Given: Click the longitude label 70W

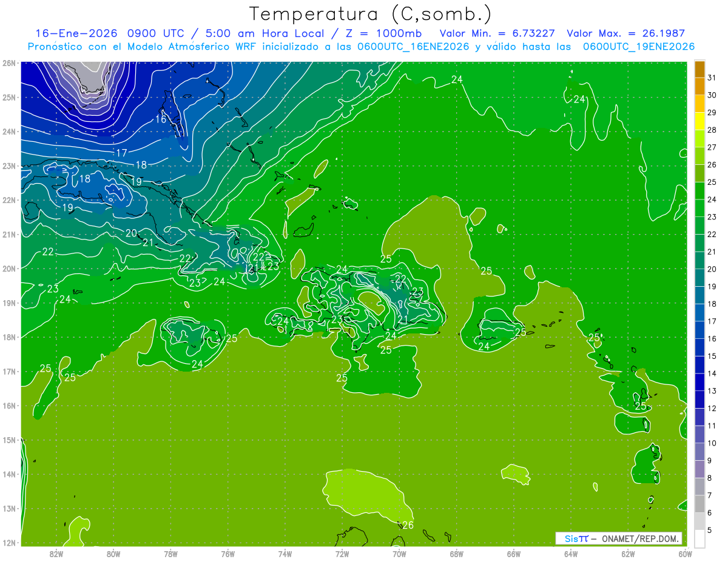Looking at the screenshot, I should click(x=399, y=554).
